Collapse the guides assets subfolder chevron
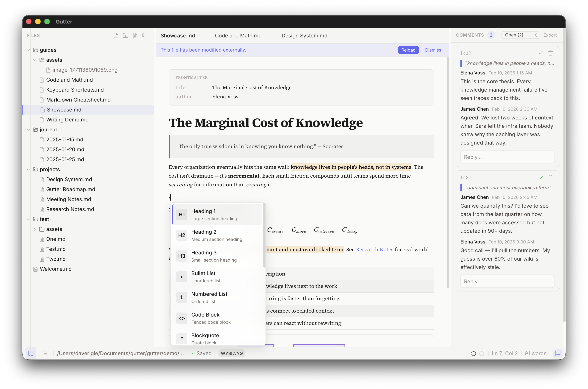This screenshot has width=588, height=389. [35, 60]
